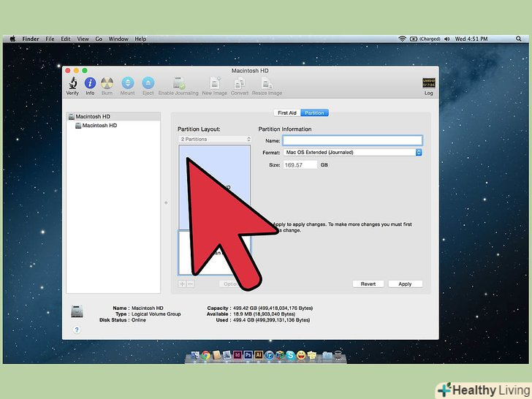The height and width of the screenshot is (399, 532).
Task: Click the Verify microscope toolbar icon
Action: (x=72, y=83)
